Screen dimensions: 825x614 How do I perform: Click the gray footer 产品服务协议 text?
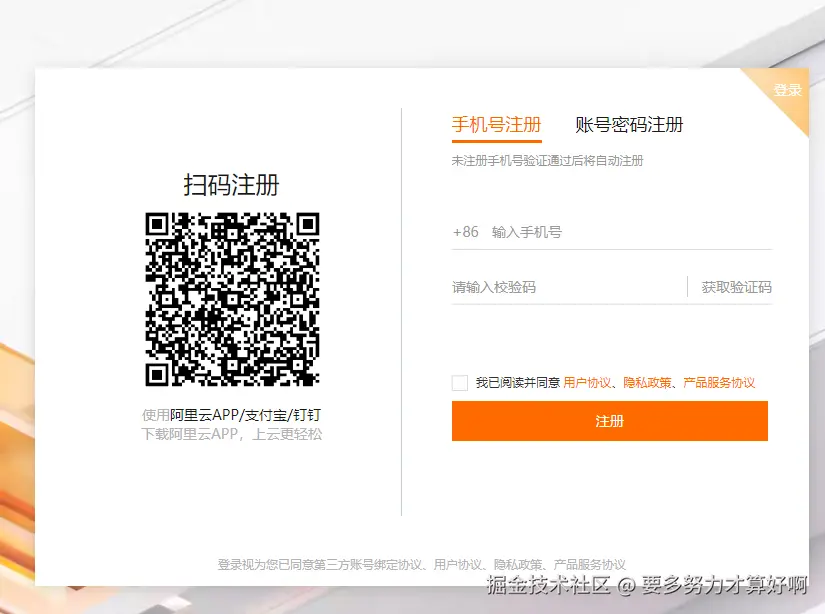[589, 565]
